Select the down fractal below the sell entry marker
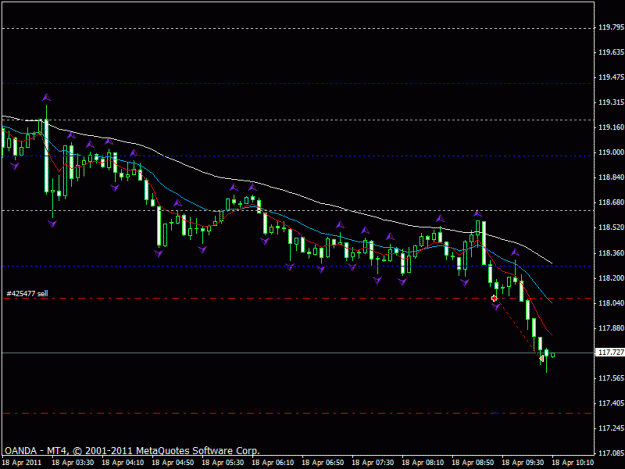The height and width of the screenshot is (469, 625). click(496, 307)
